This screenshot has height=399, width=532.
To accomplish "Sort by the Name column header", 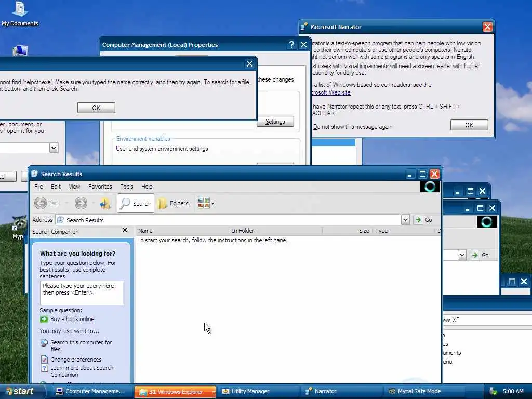I will tap(182, 231).
